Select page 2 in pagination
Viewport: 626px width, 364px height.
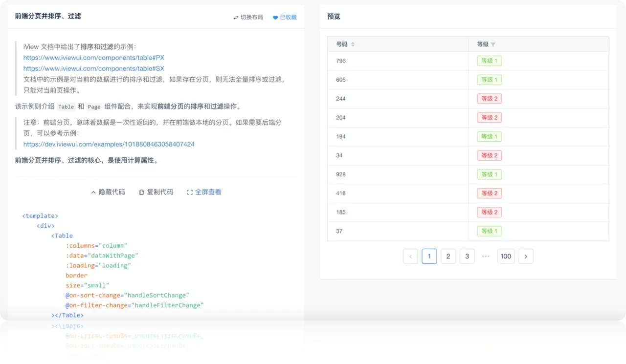click(448, 257)
